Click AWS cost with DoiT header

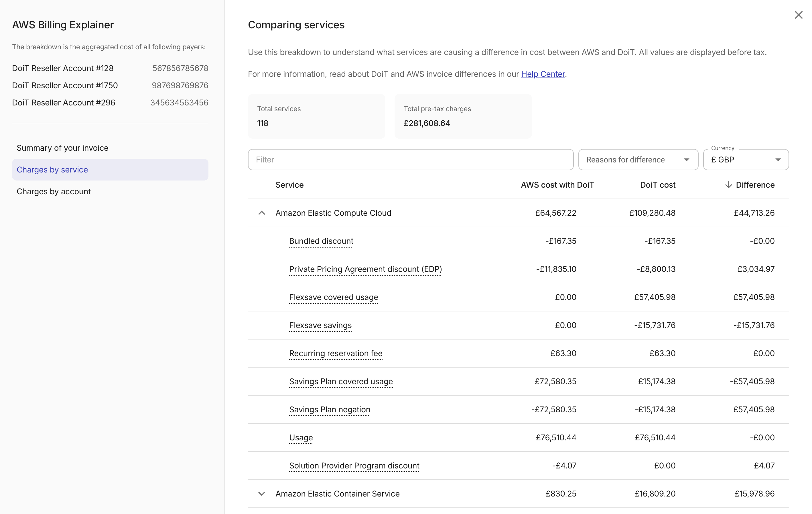tap(557, 185)
